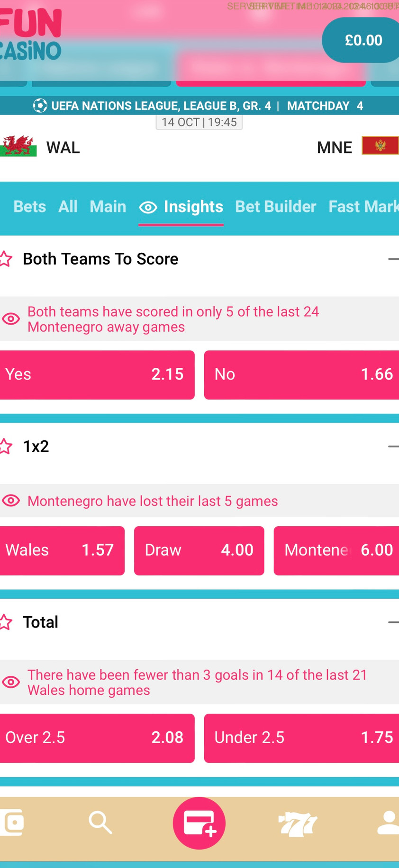Viewport: 399px width, 868px height.
Task: Bet on Wales at 1.57
Action: tap(62, 550)
